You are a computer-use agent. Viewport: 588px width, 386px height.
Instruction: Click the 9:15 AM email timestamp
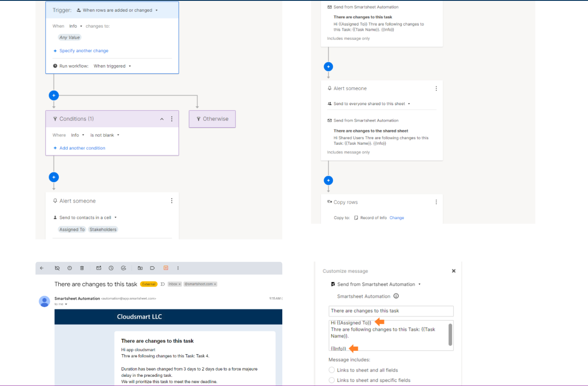point(275,298)
